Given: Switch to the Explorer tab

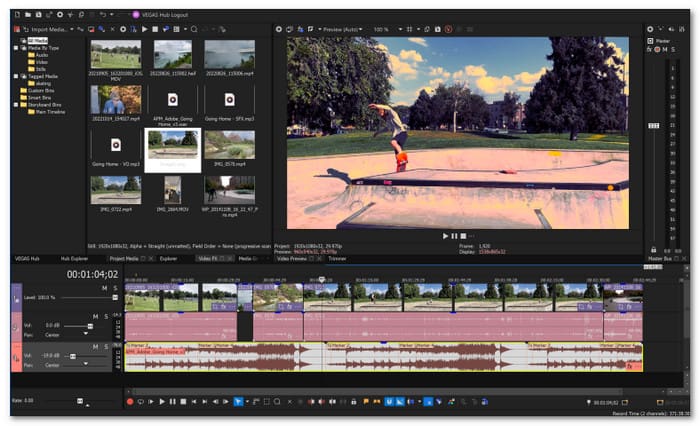Looking at the screenshot, I should click(168, 259).
